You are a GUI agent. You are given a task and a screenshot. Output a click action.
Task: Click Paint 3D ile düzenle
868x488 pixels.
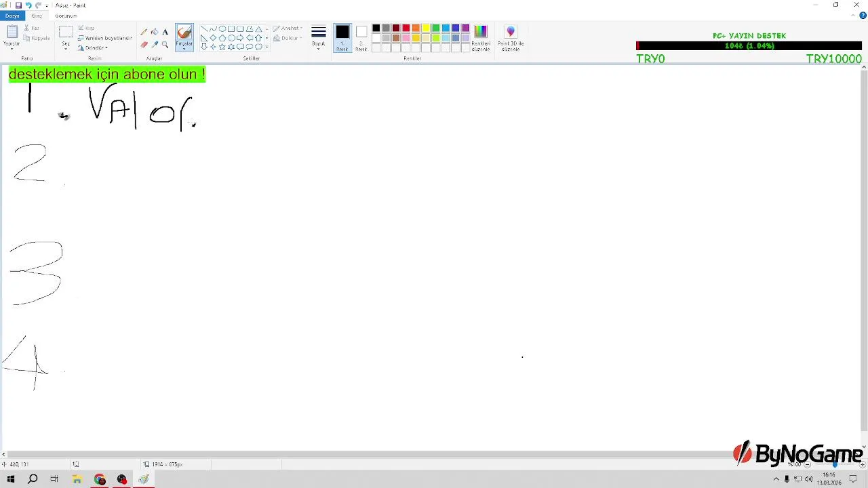click(511, 37)
